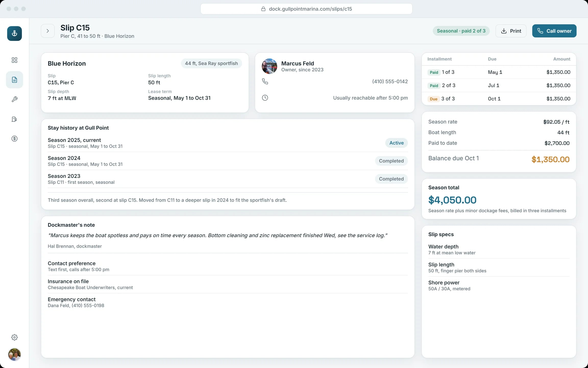Click the $4,050.00 season total
The image size is (588, 368).
click(452, 200)
